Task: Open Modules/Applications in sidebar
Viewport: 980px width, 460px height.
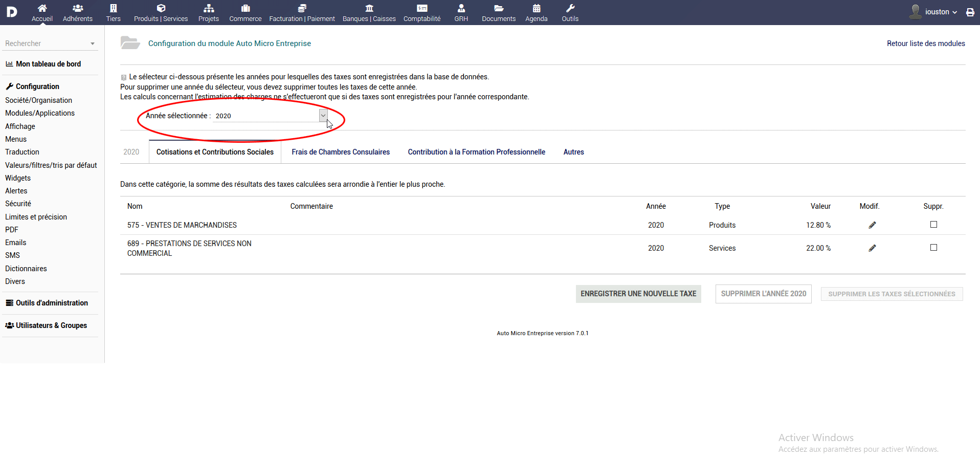Action: pos(40,113)
